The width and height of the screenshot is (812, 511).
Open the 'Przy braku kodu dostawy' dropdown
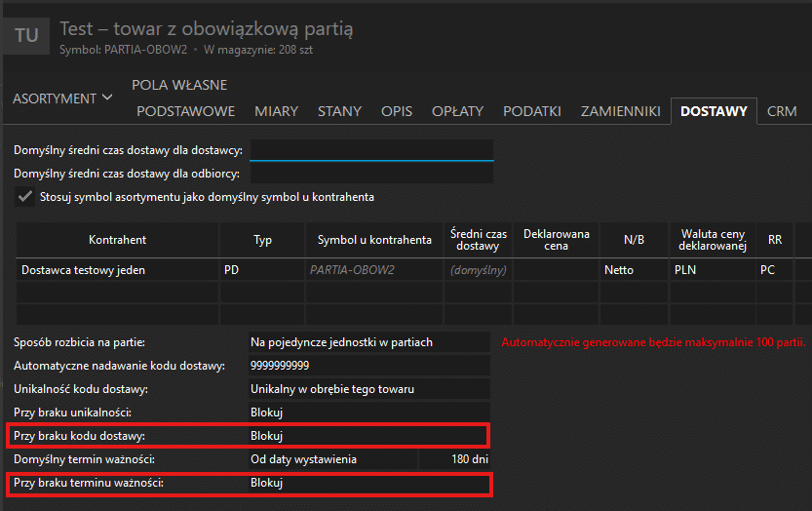(x=368, y=436)
